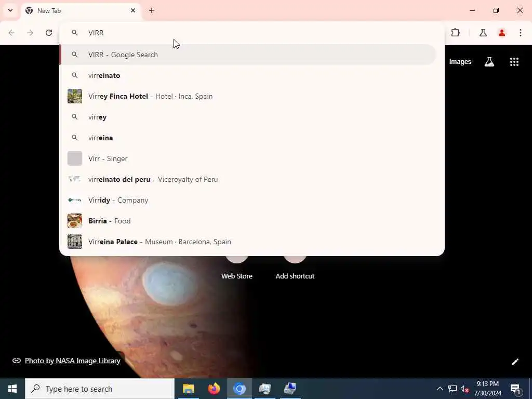Viewport: 532px width, 399px height.
Task: Reload the page
Action: pos(49,33)
